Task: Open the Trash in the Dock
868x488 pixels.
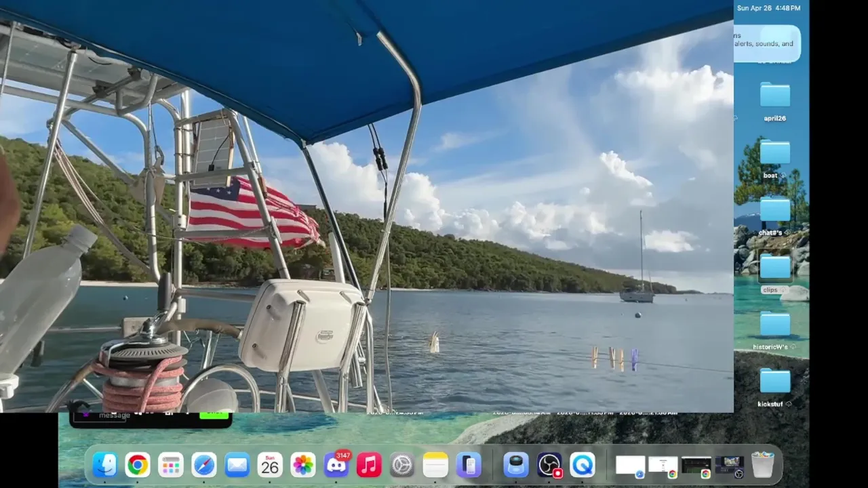Action: pyautogui.click(x=763, y=465)
